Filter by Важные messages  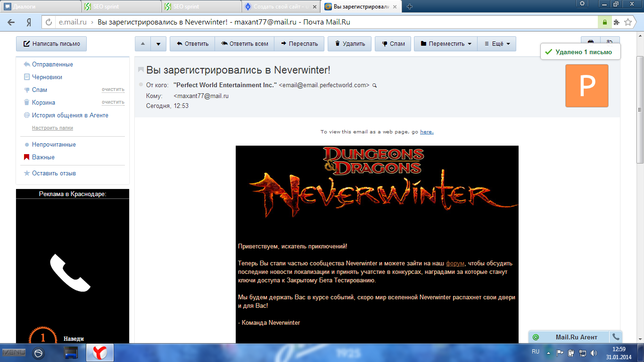[43, 157]
